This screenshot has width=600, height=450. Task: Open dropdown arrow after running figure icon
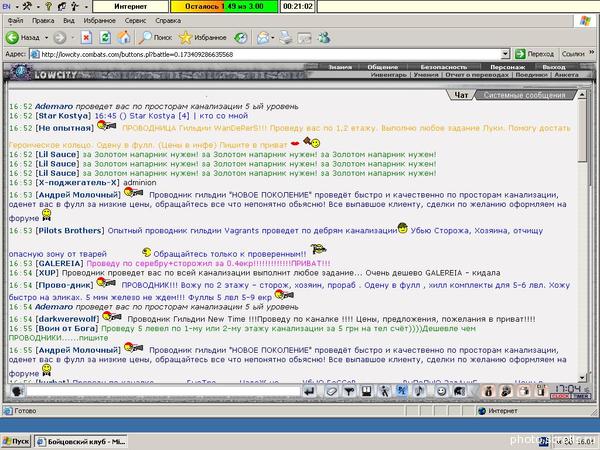click(86, 7)
